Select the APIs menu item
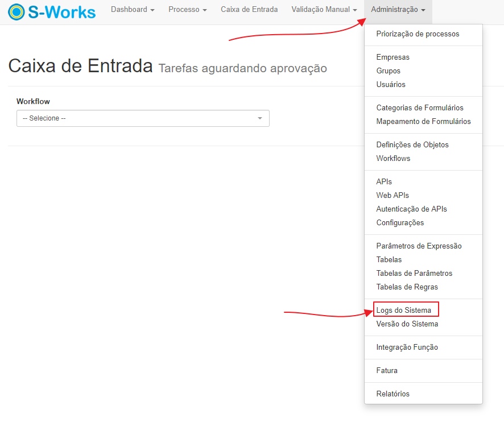The width and height of the screenshot is (504, 422). [x=384, y=181]
